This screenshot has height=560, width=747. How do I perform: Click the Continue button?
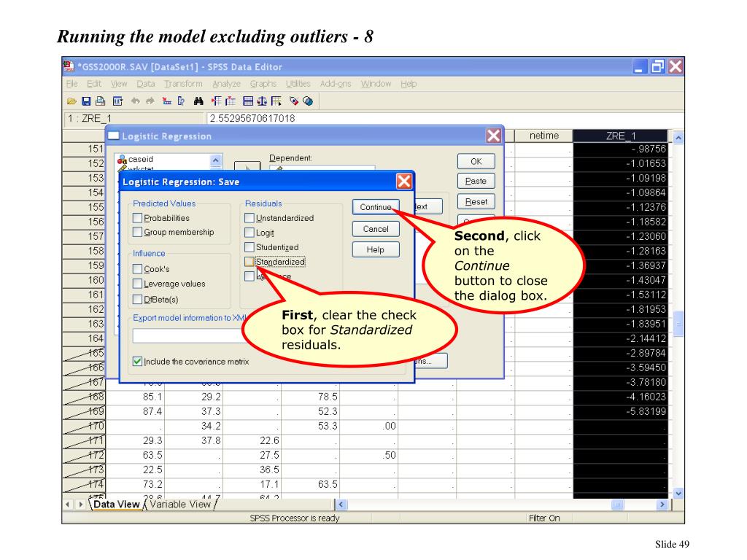click(376, 207)
